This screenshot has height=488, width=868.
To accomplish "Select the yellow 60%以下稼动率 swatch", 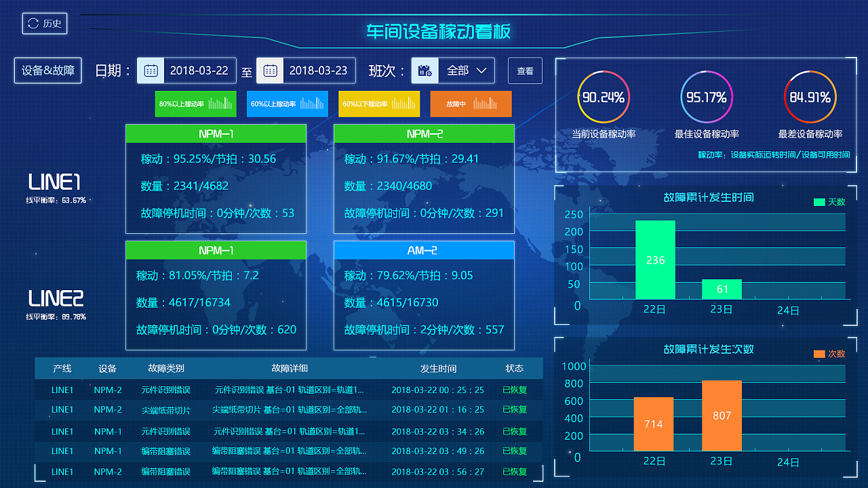I will 379,104.
